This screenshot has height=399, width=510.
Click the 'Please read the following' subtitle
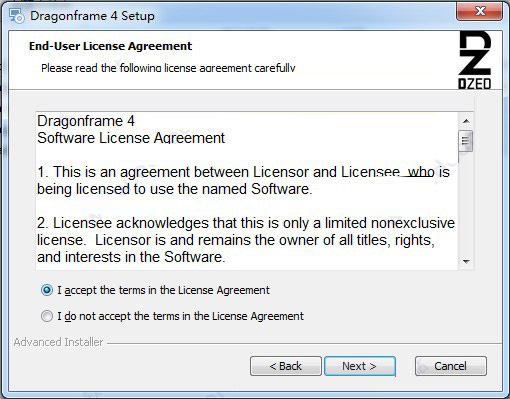pyautogui.click(x=168, y=68)
